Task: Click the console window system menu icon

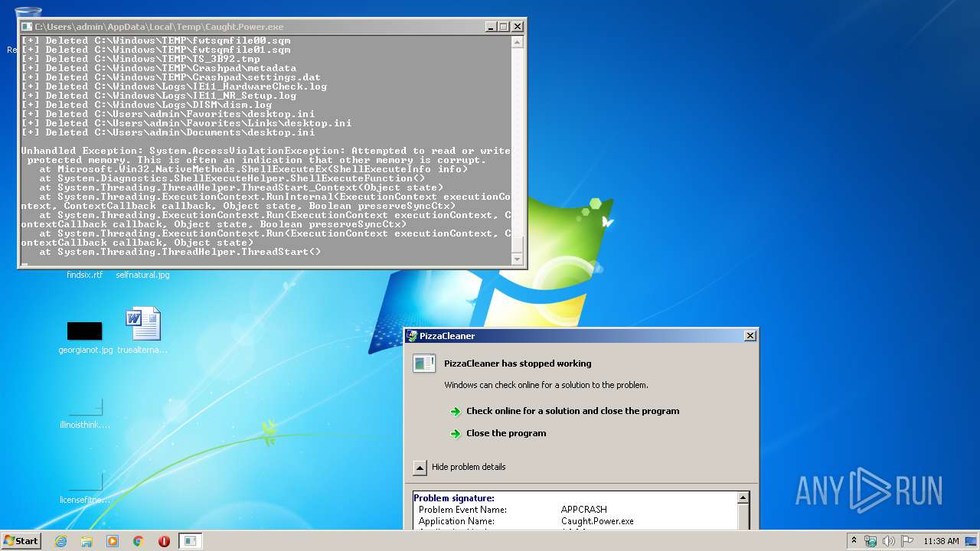Action: point(27,27)
